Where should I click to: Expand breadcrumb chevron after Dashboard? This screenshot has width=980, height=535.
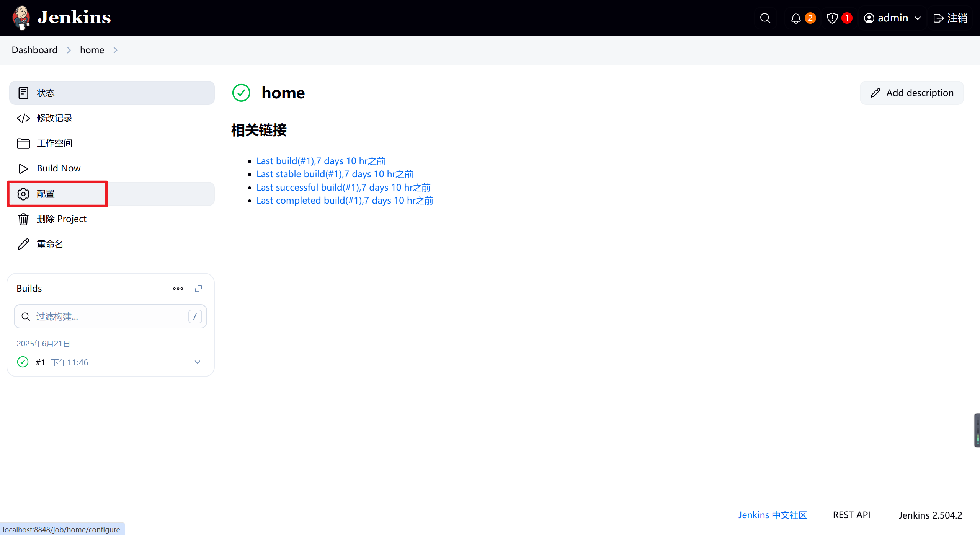click(x=69, y=50)
